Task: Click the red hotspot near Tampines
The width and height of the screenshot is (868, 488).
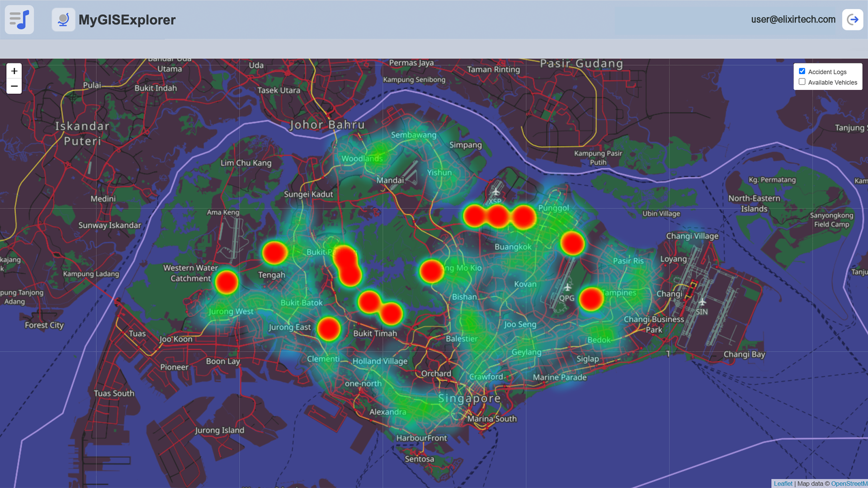Action: (591, 299)
